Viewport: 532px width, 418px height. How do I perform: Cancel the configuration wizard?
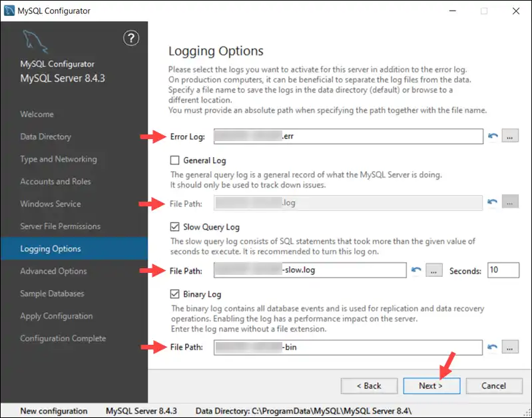[494, 386]
